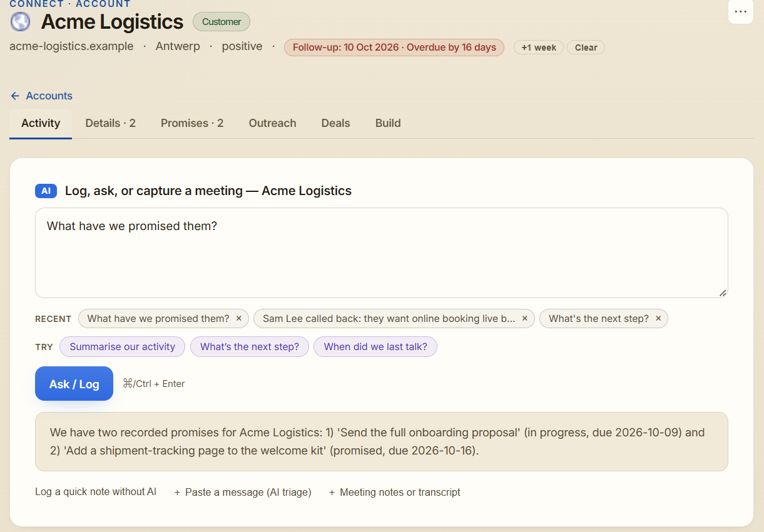The image size is (764, 532).
Task: Remove the recent 'Sam Lee called back' entry
Action: [524, 319]
